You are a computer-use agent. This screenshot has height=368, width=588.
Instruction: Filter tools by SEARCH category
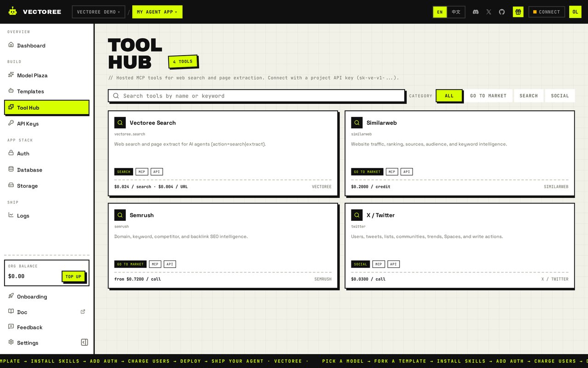click(529, 96)
